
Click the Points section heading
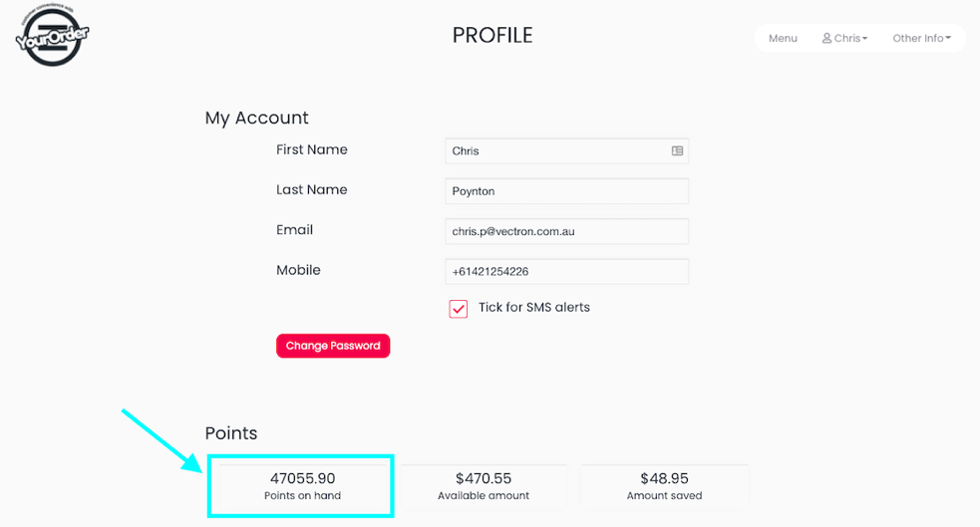pos(231,433)
